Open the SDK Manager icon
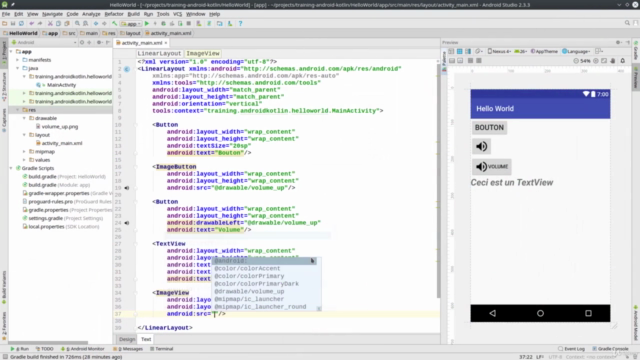The width and height of the screenshot is (640, 360). click(230, 24)
